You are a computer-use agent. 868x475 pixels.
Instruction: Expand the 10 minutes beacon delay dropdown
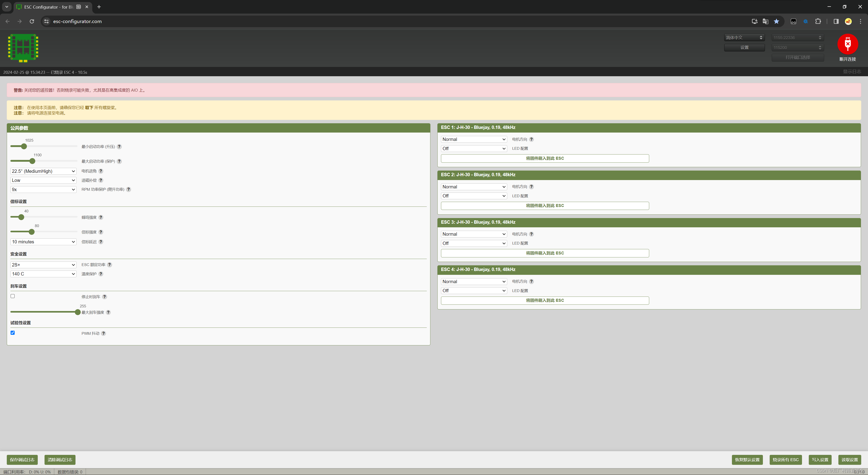click(43, 242)
